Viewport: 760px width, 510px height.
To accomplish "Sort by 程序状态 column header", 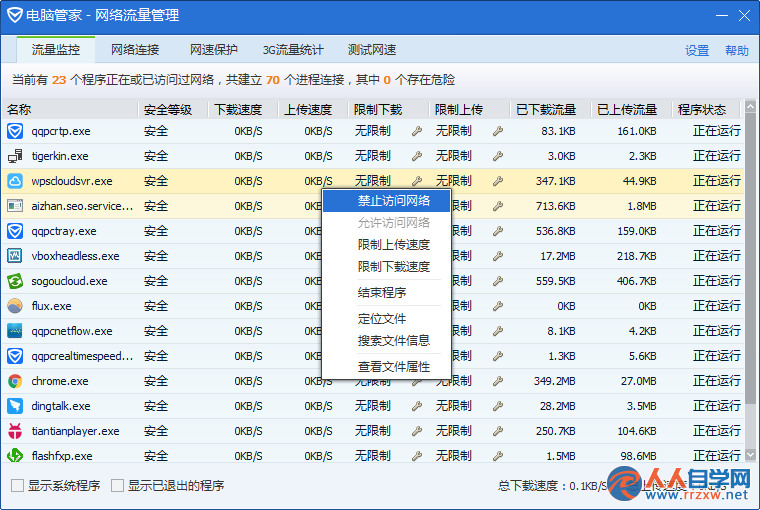I will tap(706, 110).
